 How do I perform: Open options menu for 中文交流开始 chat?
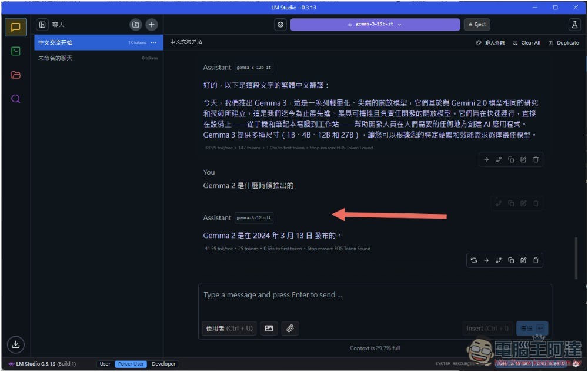pos(153,43)
